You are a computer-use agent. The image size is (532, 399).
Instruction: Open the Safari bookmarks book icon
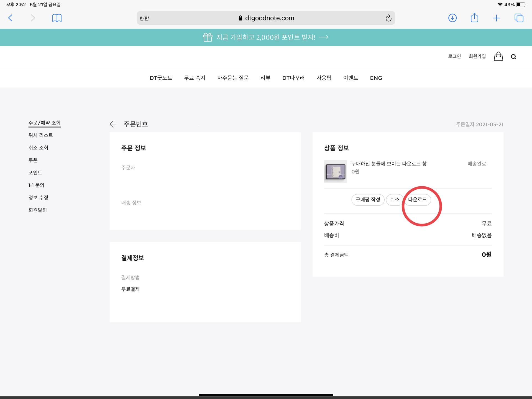click(x=57, y=18)
